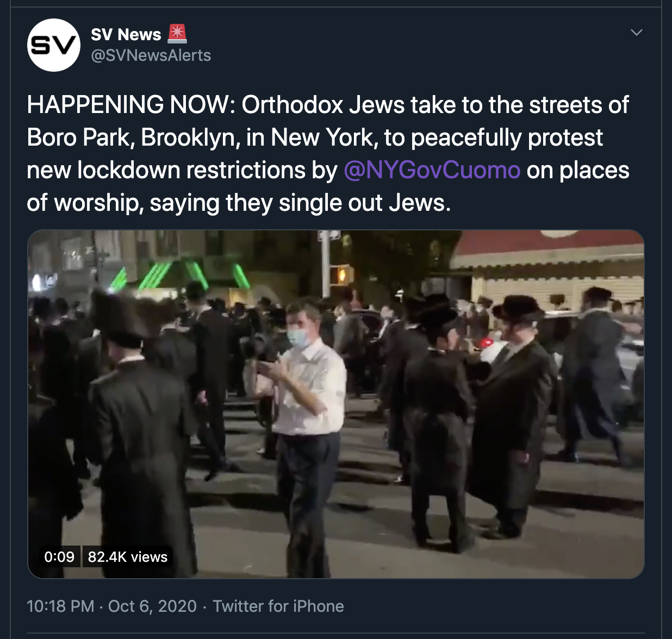Click the 82.4K views counter

pos(128,557)
